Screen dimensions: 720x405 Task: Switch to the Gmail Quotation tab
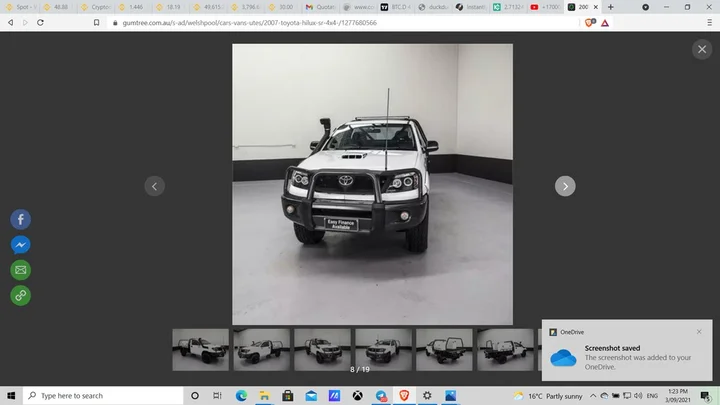coord(324,7)
